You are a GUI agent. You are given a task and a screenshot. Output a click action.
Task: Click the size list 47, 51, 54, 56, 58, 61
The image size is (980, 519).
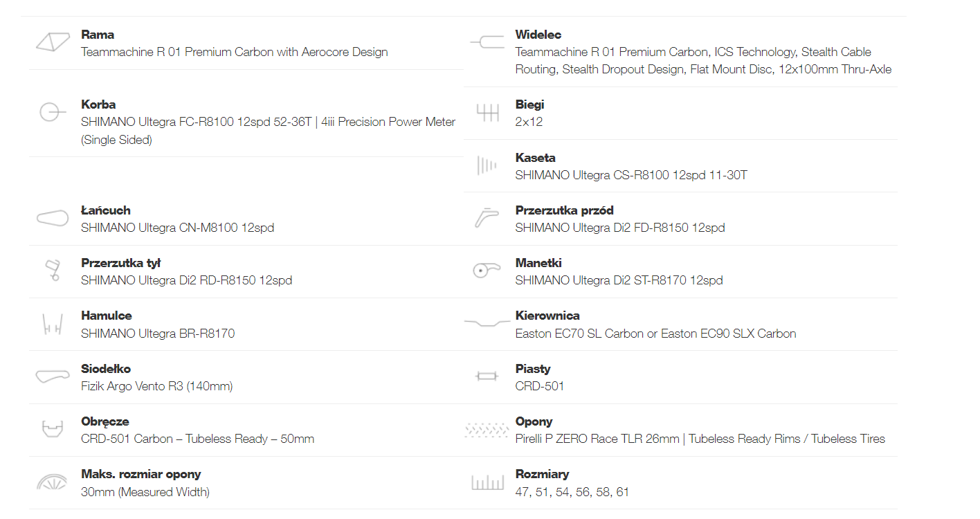(x=572, y=492)
